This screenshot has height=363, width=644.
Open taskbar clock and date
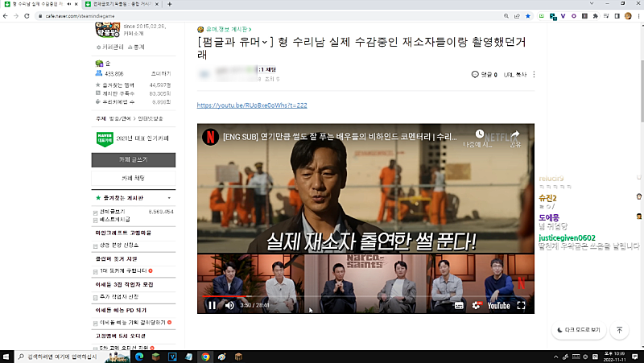615,357
